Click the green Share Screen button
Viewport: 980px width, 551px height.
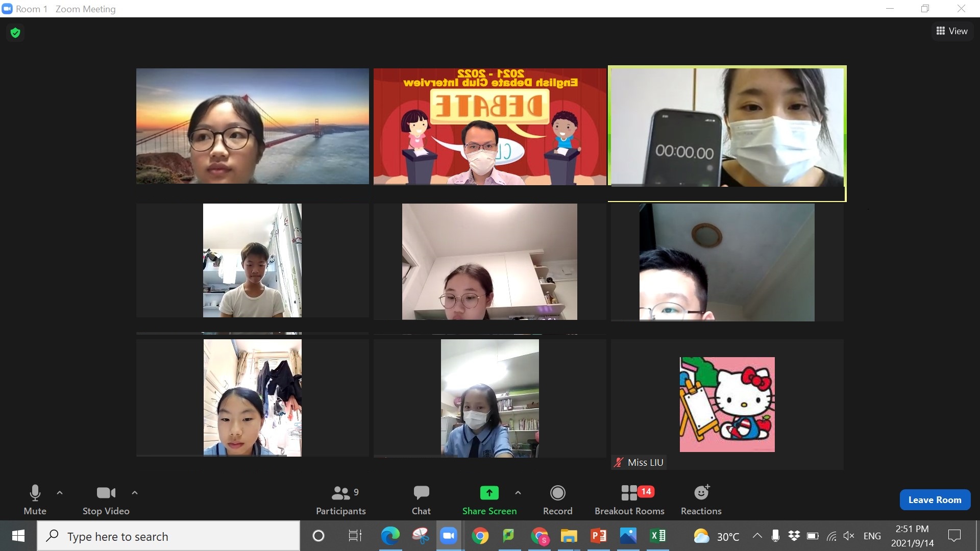pos(489,499)
